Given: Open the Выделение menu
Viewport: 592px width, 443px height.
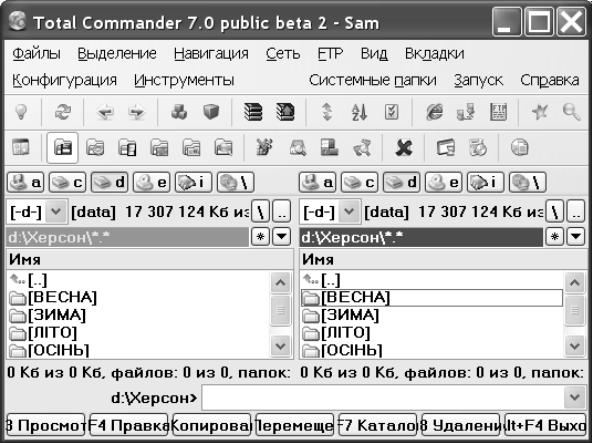Looking at the screenshot, I should tap(117, 54).
